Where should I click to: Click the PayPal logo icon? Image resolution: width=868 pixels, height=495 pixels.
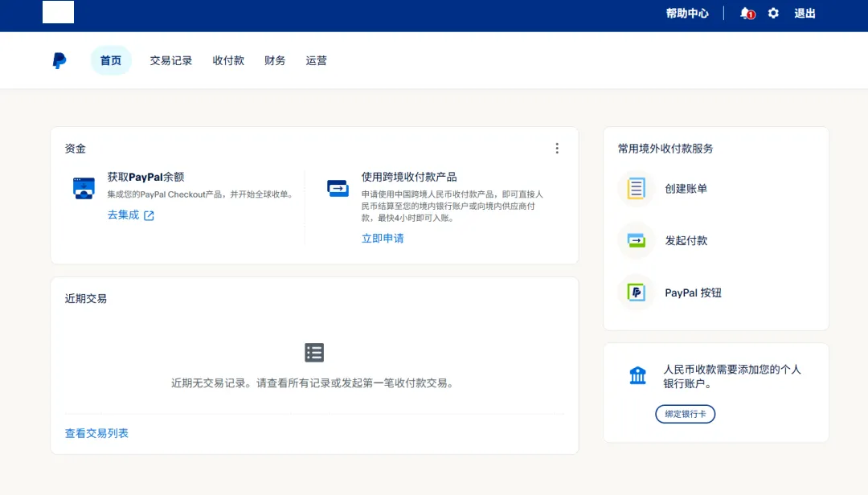click(59, 61)
